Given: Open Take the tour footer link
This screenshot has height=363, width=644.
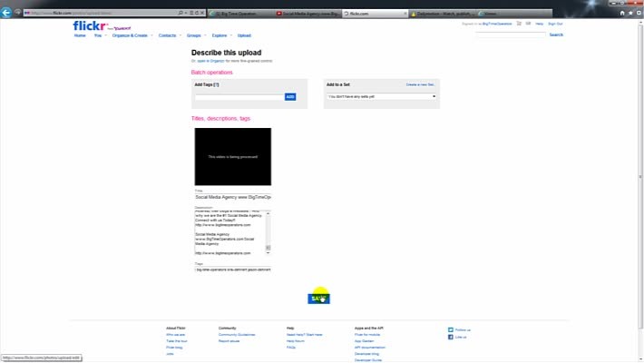Looking at the screenshot, I should click(x=177, y=341).
